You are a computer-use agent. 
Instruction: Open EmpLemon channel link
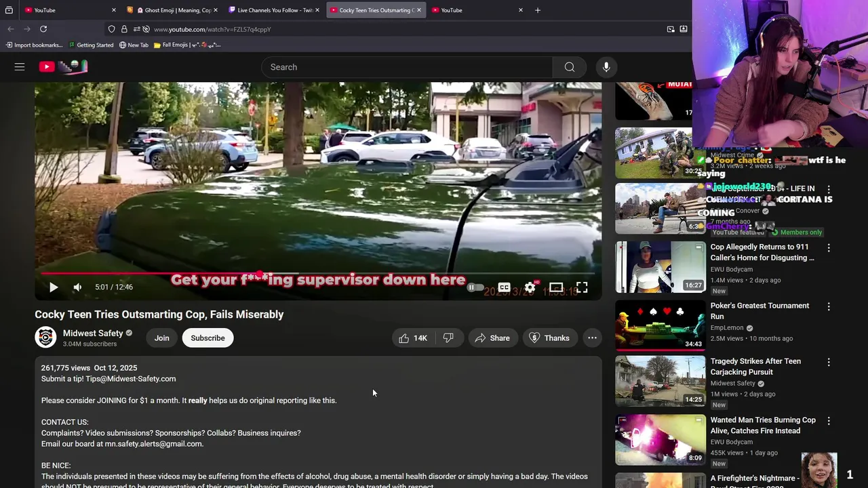[727, 328]
